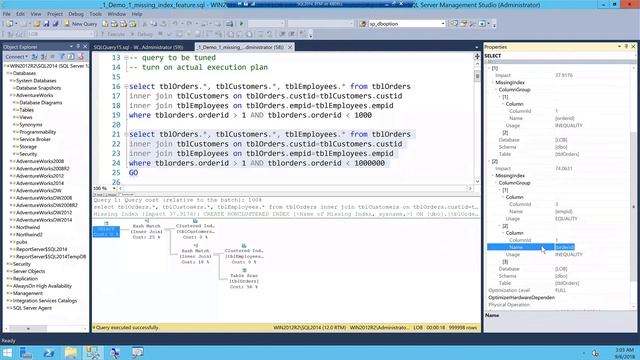Open the Tools menu
This screenshot has height=360, width=640.
coord(96,14)
